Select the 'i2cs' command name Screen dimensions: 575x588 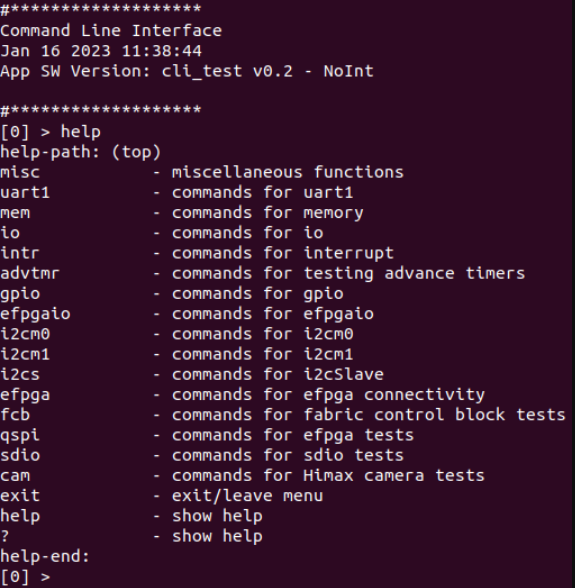click(x=20, y=375)
